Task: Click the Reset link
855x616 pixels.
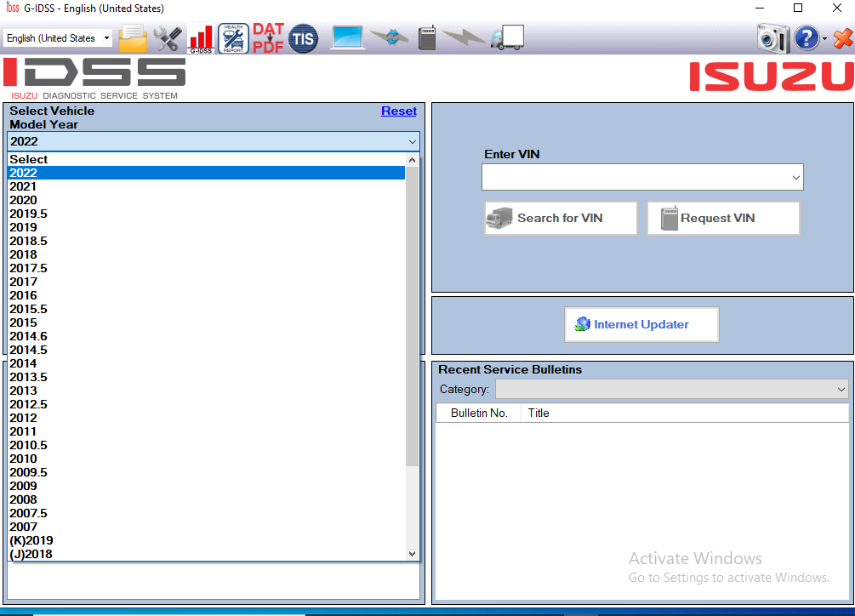Action: (x=398, y=111)
